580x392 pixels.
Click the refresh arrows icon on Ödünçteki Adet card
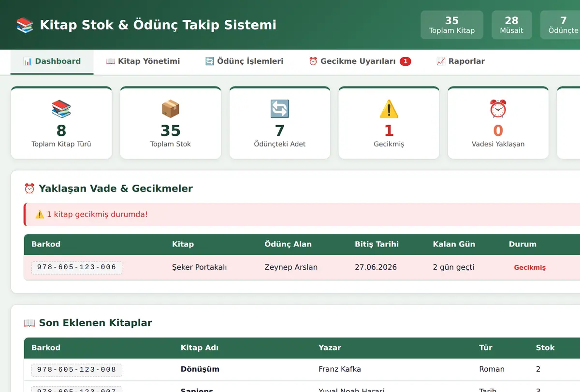[280, 109]
